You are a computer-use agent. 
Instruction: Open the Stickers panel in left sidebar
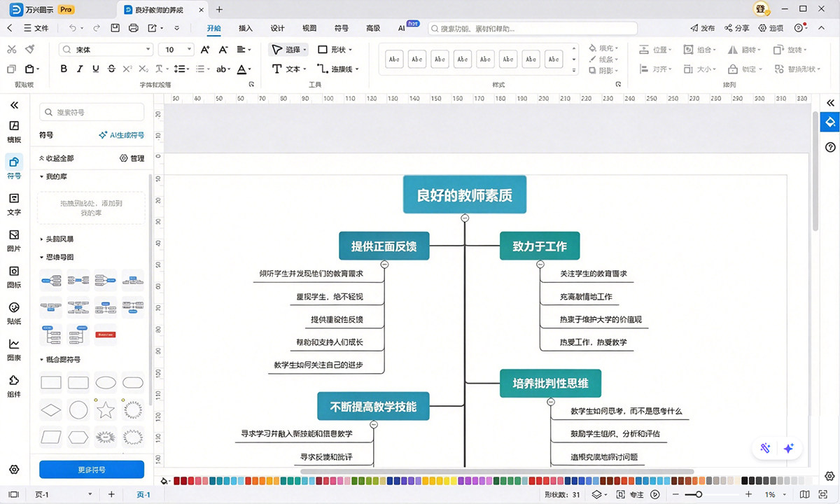(14, 314)
